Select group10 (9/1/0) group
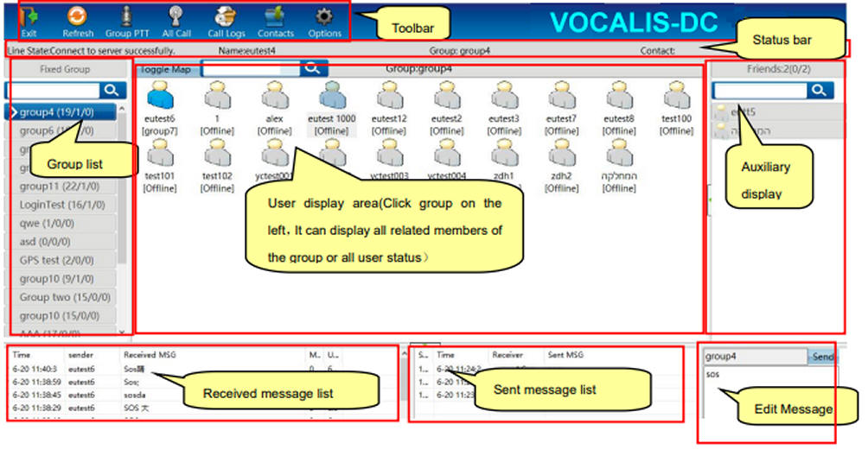Image resolution: width=868 pixels, height=456 pixels. [x=61, y=279]
